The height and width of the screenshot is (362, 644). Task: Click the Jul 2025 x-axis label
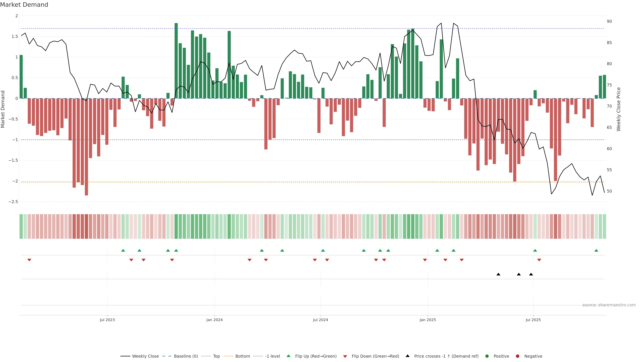533,320
